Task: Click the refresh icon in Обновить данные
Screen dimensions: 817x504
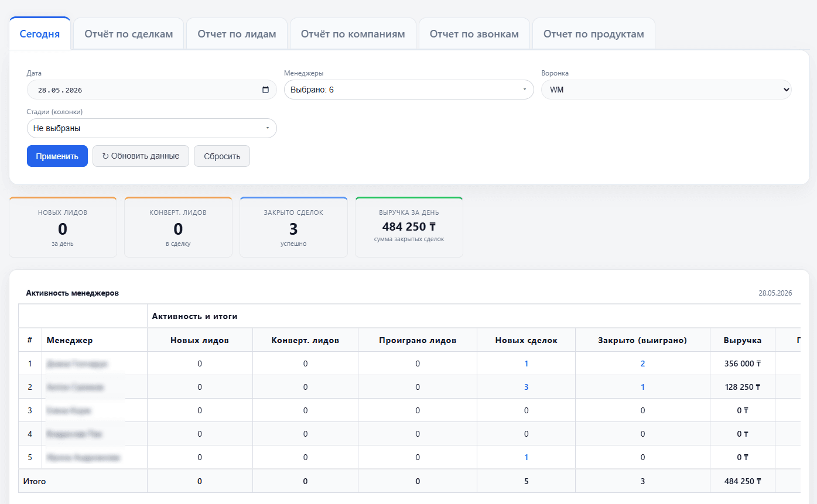Action: coord(105,156)
